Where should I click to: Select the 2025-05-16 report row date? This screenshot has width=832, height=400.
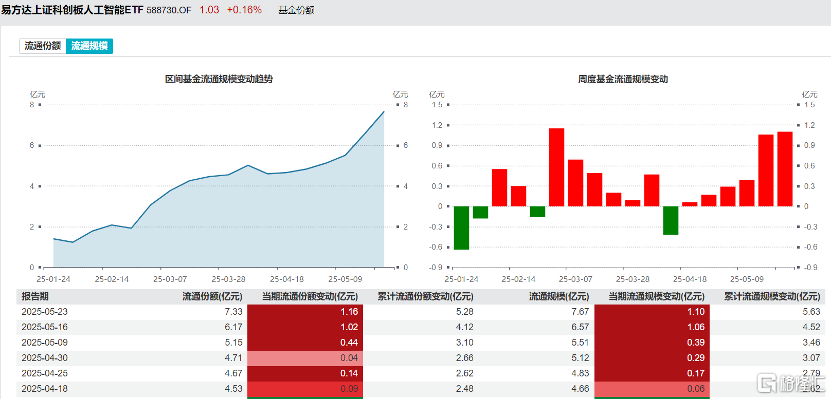pos(45,327)
